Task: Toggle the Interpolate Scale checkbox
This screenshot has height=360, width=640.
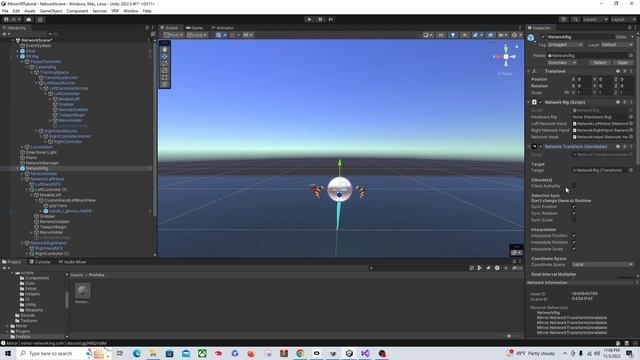Action: click(573, 249)
